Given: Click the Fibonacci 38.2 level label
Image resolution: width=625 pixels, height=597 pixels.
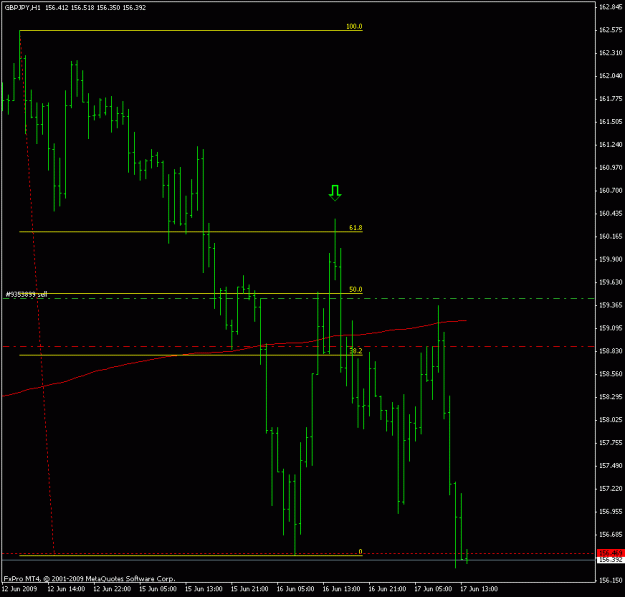Looking at the screenshot, I should [x=356, y=351].
